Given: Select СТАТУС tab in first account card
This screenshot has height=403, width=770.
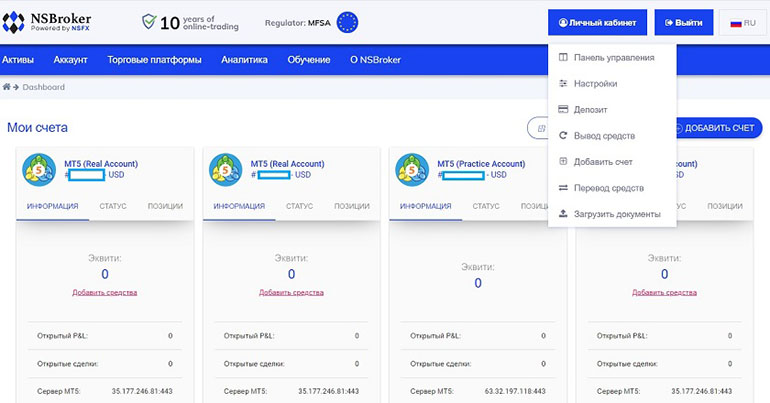Looking at the screenshot, I should coord(113,206).
